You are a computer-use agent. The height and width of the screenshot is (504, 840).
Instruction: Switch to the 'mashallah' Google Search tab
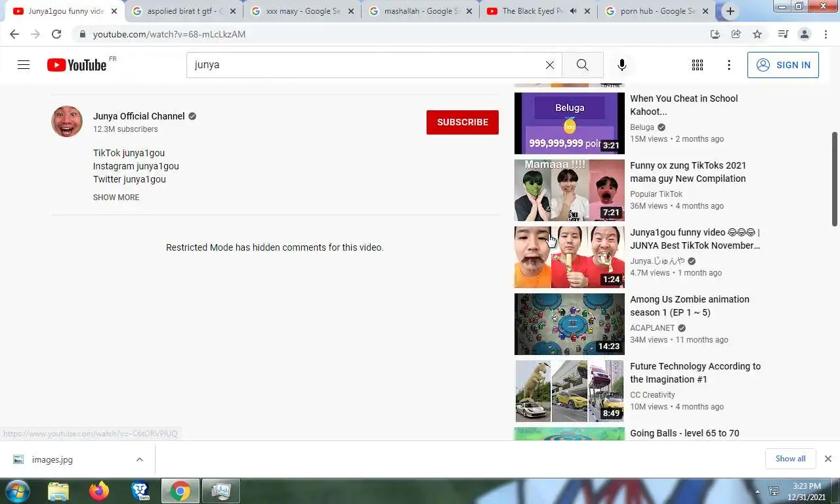[420, 11]
